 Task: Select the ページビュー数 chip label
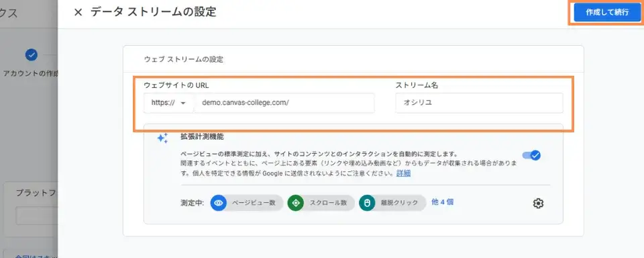pos(254,203)
